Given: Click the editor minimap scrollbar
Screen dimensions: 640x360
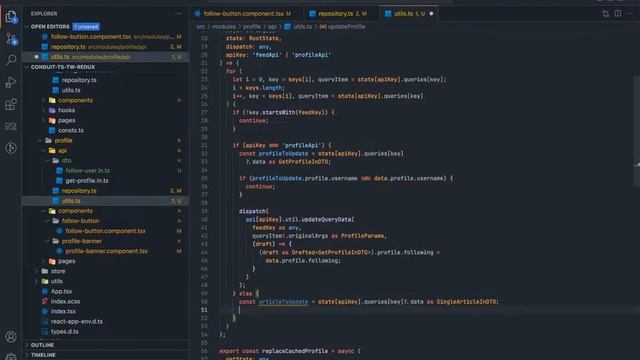Looking at the screenshot, I should (x=636, y=131).
